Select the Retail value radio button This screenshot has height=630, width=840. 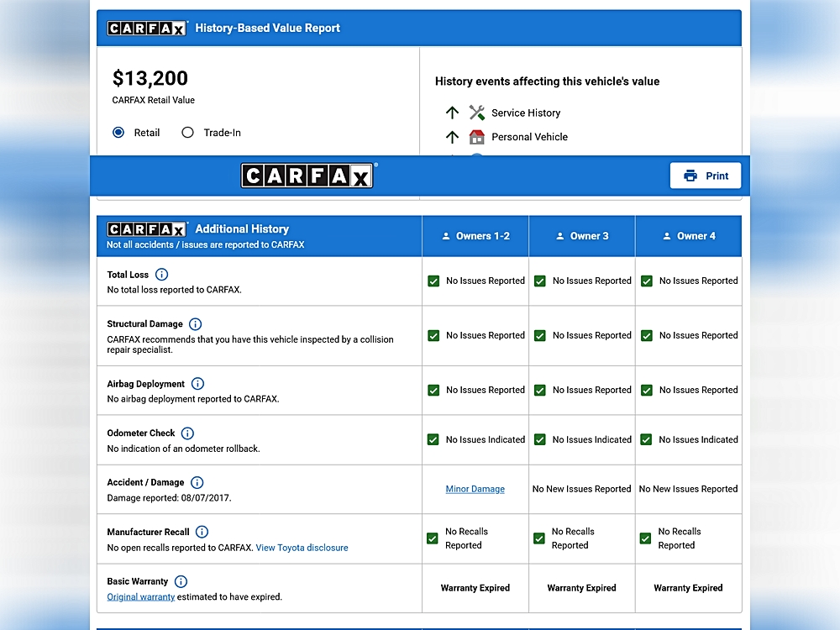point(118,133)
